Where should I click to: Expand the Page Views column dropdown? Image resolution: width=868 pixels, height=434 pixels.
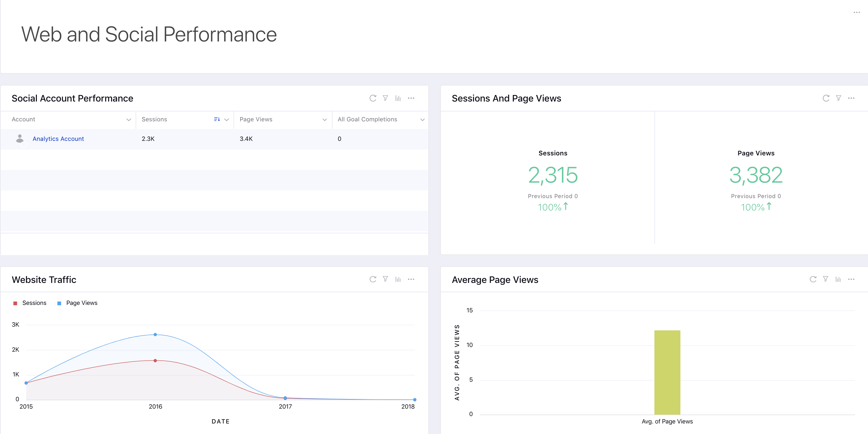(325, 119)
